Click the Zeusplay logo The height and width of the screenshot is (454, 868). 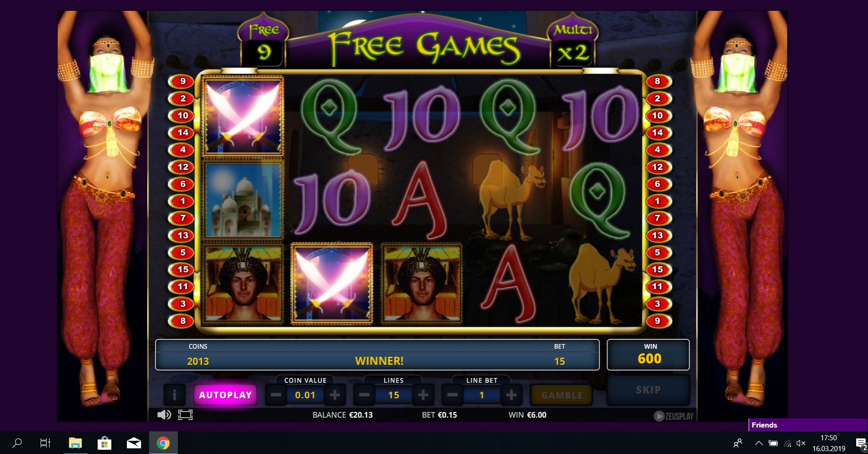tap(673, 416)
